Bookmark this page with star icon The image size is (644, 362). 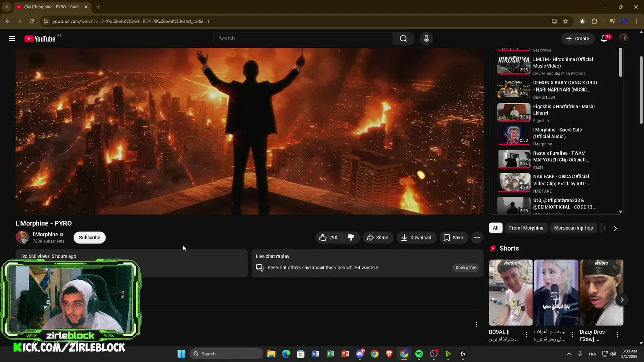(x=566, y=21)
